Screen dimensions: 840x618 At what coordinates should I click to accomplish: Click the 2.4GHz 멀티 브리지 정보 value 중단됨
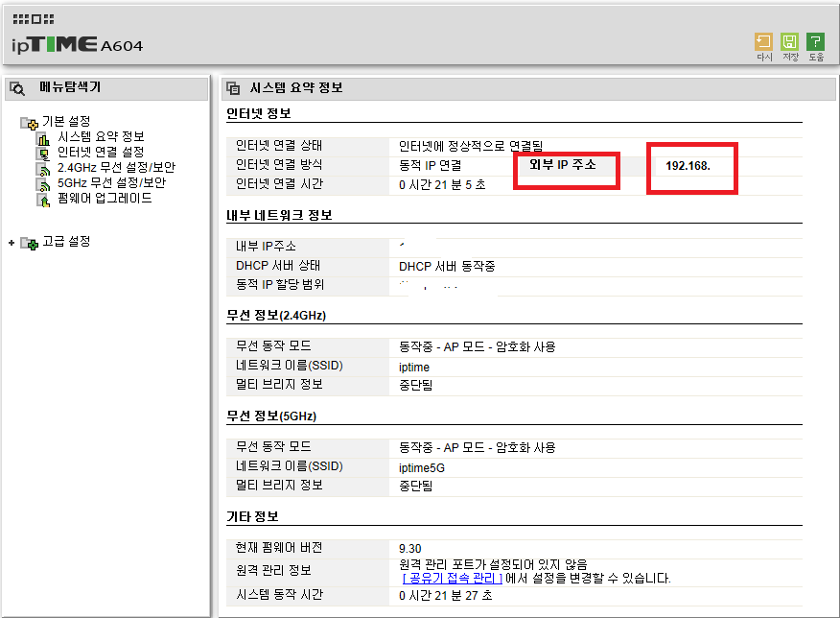coord(416,385)
